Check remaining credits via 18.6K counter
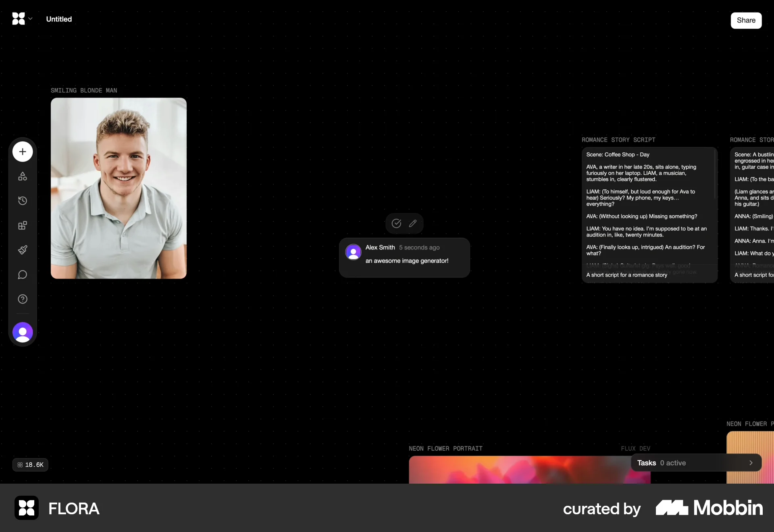The image size is (774, 532). (x=30, y=464)
